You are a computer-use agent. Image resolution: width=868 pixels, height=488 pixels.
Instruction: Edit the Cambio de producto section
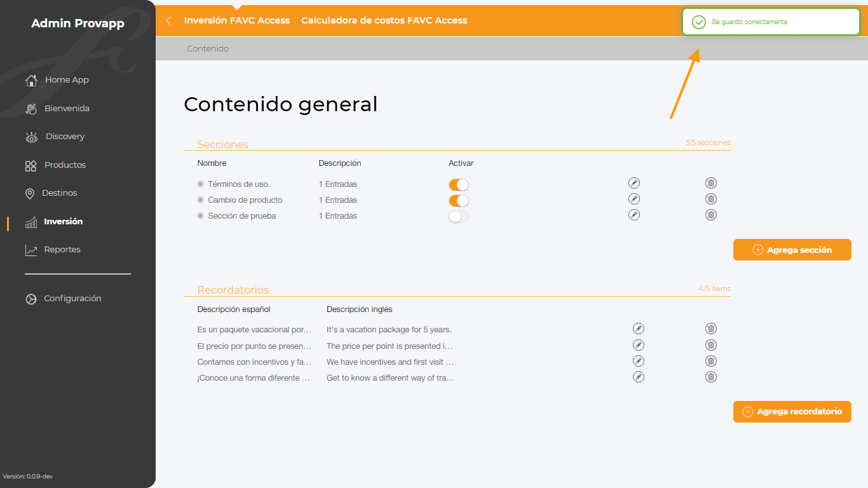click(634, 199)
